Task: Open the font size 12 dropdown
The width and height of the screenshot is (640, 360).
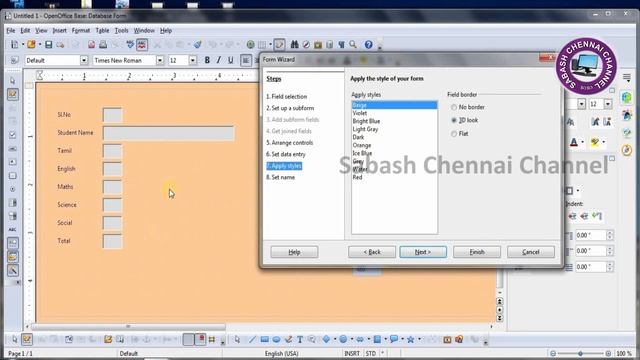Action: tap(193, 60)
